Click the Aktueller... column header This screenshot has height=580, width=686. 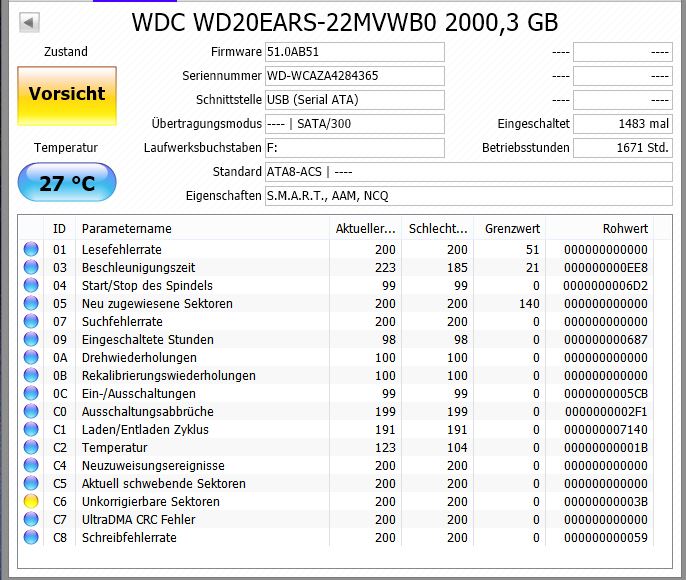pos(366,229)
